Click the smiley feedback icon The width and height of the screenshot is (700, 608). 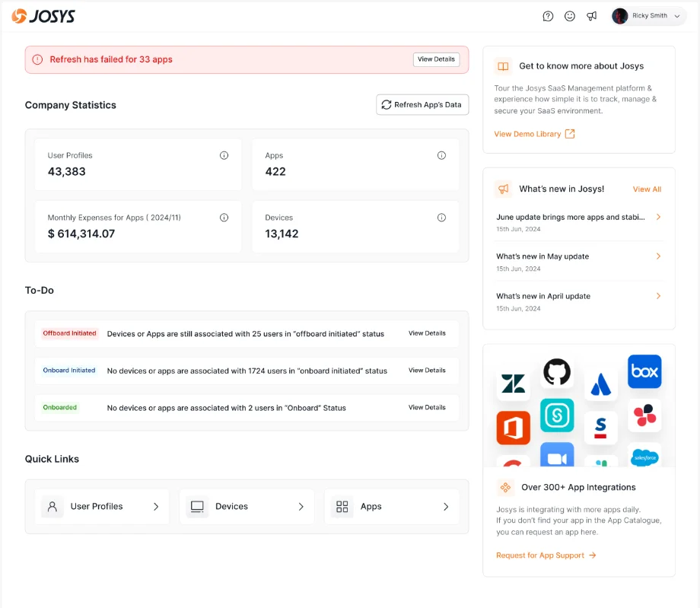570,16
